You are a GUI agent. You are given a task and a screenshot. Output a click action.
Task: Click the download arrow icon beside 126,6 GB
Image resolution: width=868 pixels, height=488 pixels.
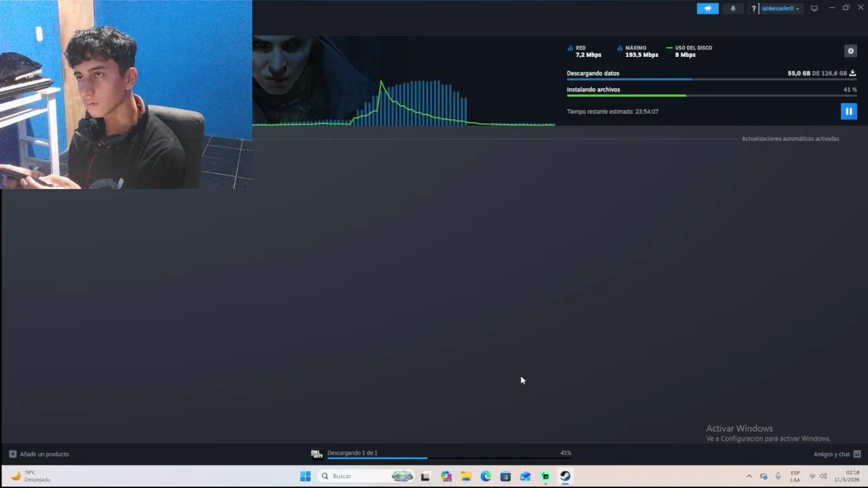pyautogui.click(x=852, y=73)
